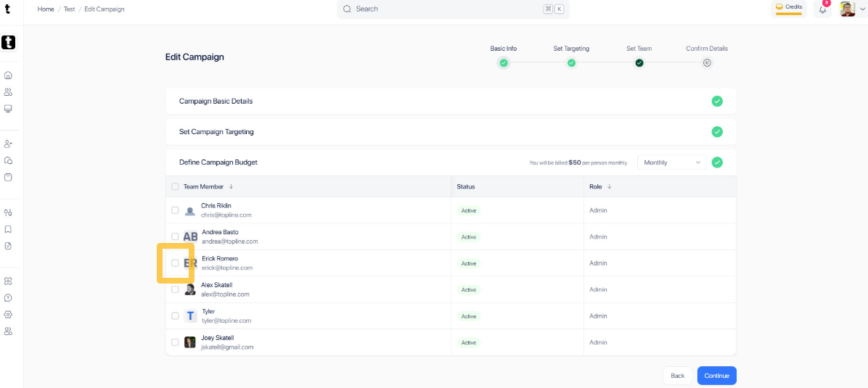
Task: Check the box for Tyler
Action: [x=175, y=315]
